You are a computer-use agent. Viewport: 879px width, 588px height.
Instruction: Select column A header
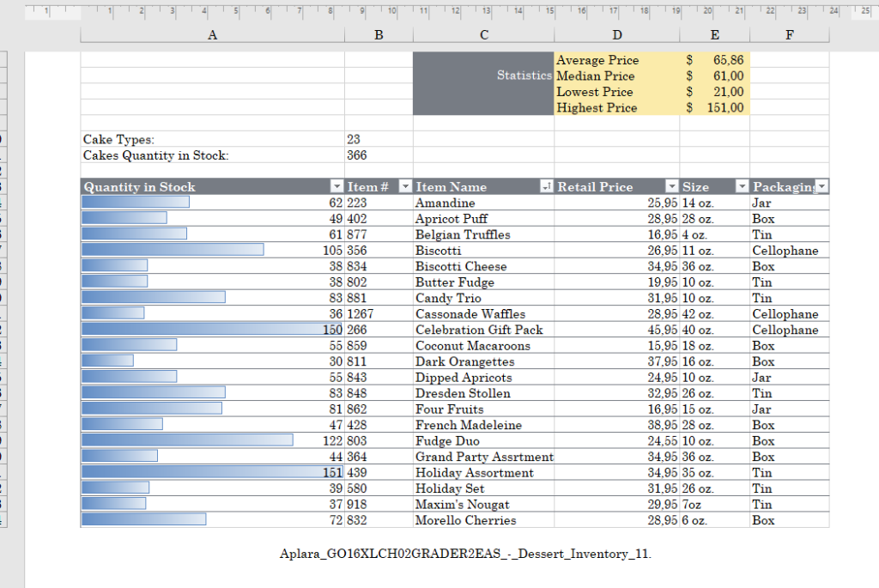pyautogui.click(x=212, y=34)
